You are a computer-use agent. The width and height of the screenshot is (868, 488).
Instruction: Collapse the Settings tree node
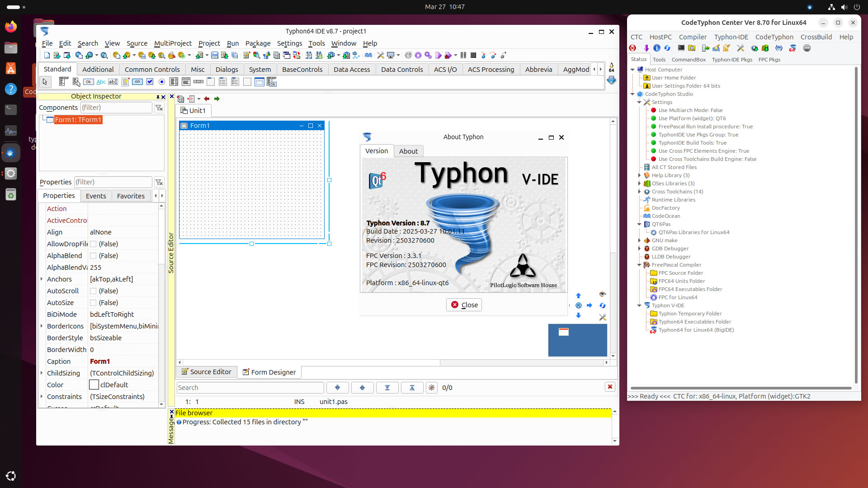[639, 102]
